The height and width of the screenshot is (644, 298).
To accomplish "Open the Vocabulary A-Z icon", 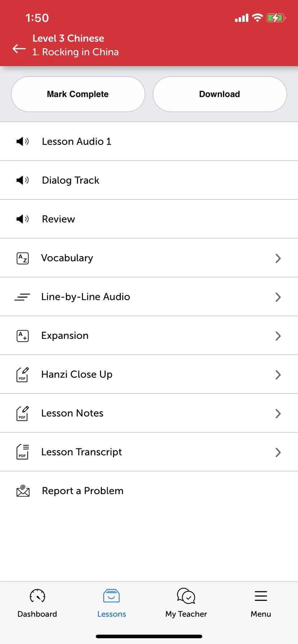I will (23, 258).
